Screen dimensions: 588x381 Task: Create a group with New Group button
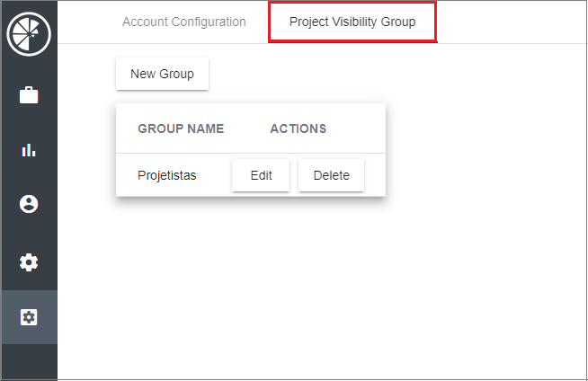click(x=163, y=74)
